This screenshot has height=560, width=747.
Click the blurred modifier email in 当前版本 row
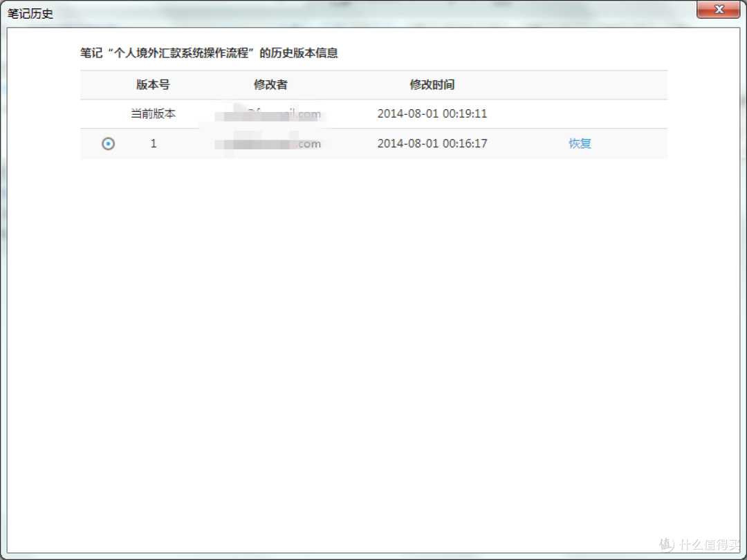tap(268, 114)
